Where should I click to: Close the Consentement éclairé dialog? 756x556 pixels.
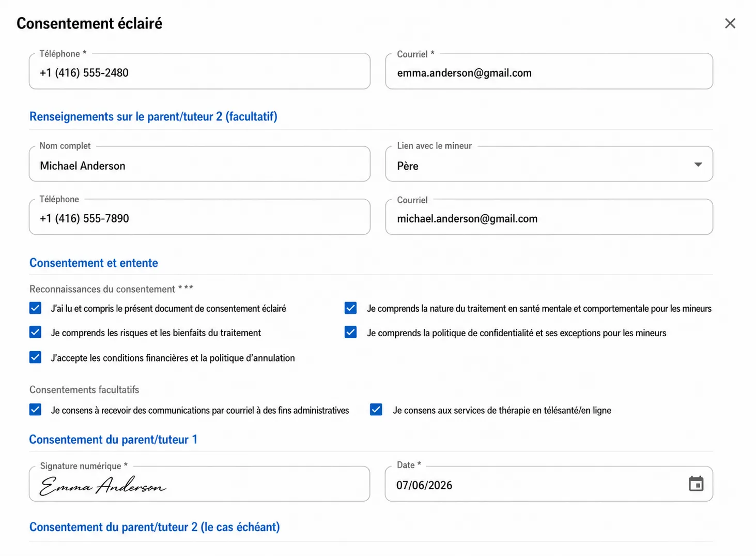point(730,23)
